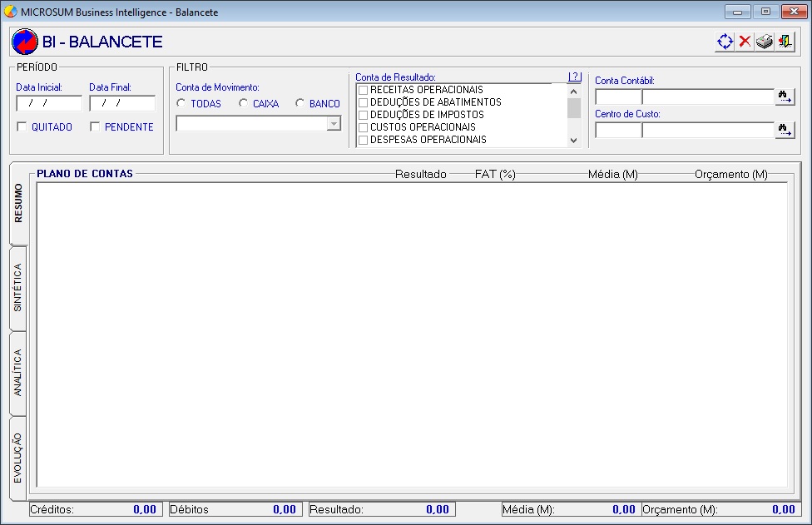
Task: Focus the Data Final date field
Action: (121, 103)
